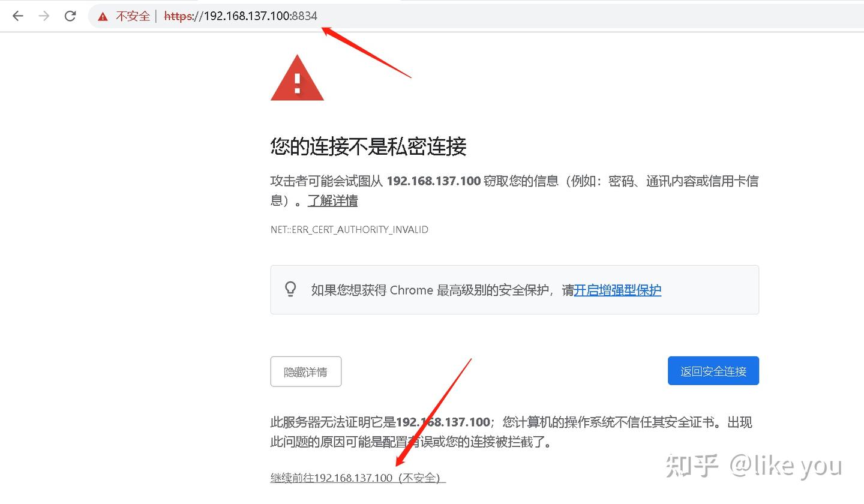This screenshot has height=504, width=864.
Task: Reload the page with the refresh icon
Action: [x=70, y=16]
